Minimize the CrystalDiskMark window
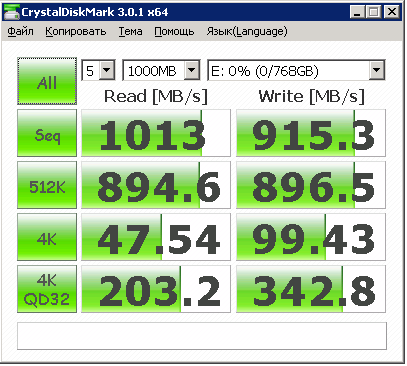 tap(357, 12)
